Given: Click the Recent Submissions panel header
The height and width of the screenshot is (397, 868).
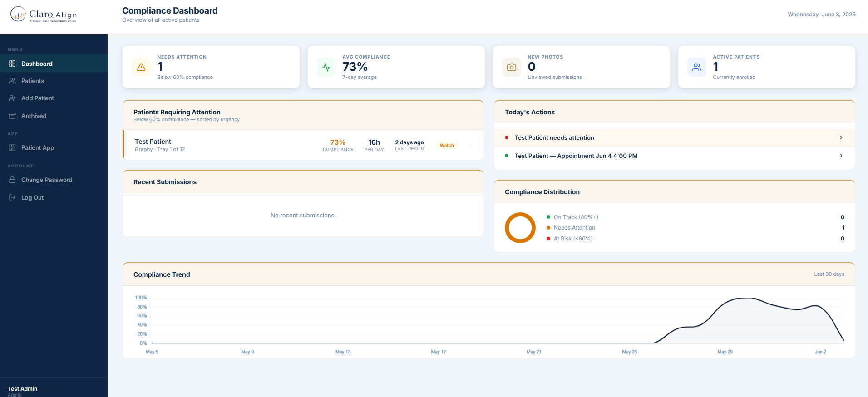Looking at the screenshot, I should (303, 182).
